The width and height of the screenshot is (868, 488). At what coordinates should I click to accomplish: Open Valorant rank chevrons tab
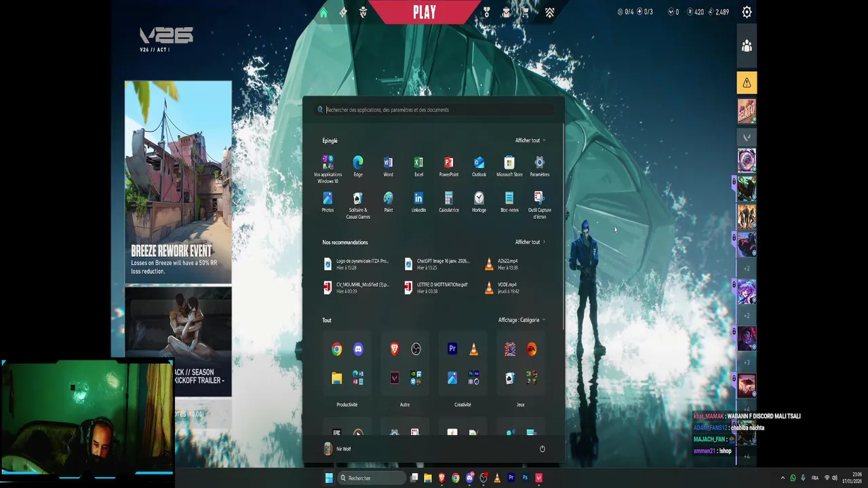549,12
